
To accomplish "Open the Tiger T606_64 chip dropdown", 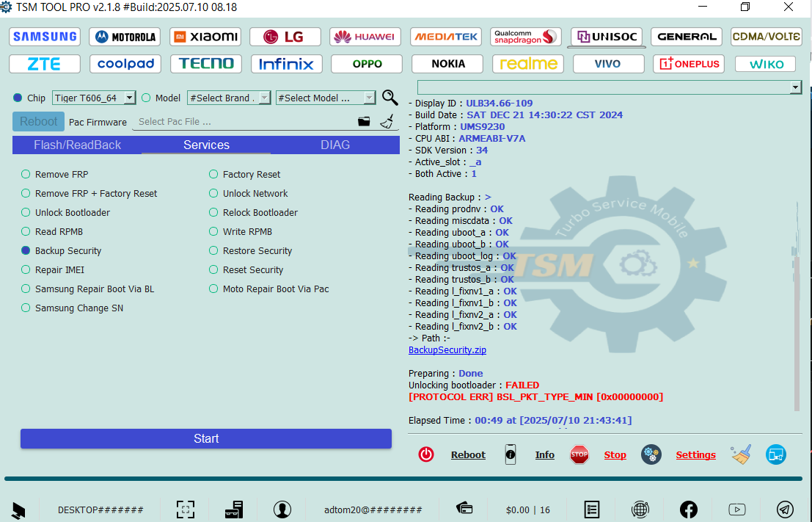I will click(x=94, y=98).
